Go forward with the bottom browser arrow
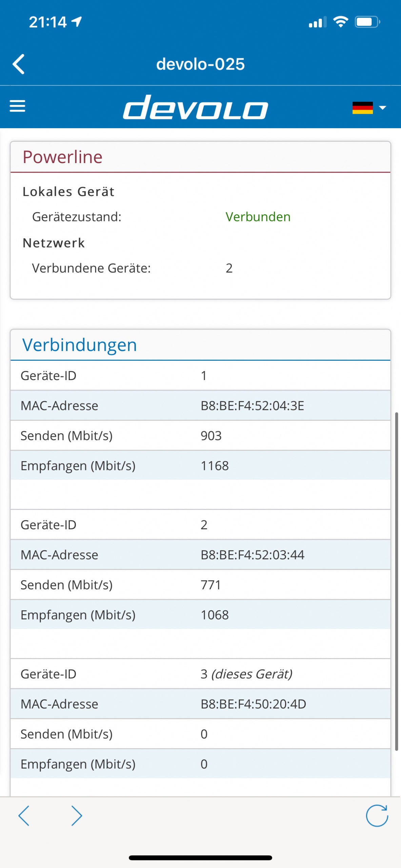401x868 pixels. pyautogui.click(x=77, y=815)
